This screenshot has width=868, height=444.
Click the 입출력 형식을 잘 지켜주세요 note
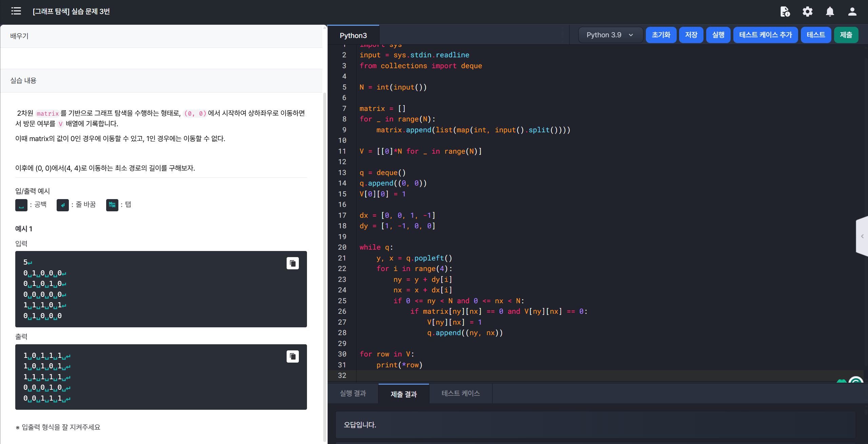[58, 427]
